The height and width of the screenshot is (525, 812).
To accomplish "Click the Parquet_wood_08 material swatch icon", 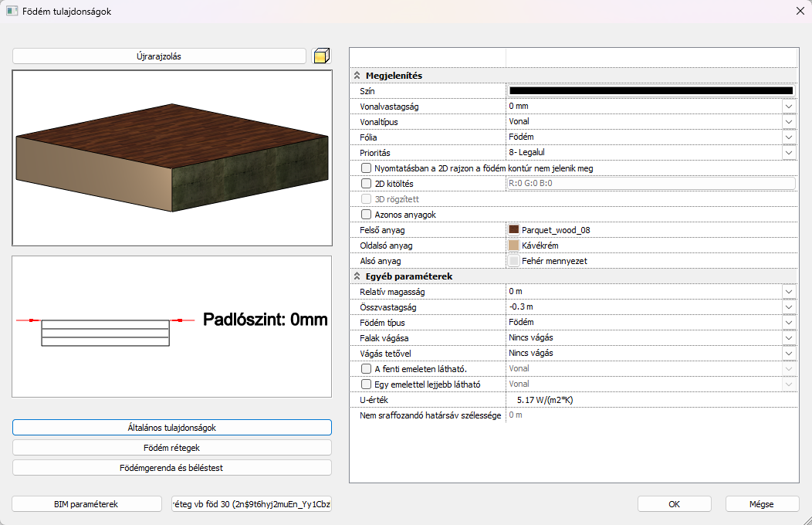I will 514,230.
